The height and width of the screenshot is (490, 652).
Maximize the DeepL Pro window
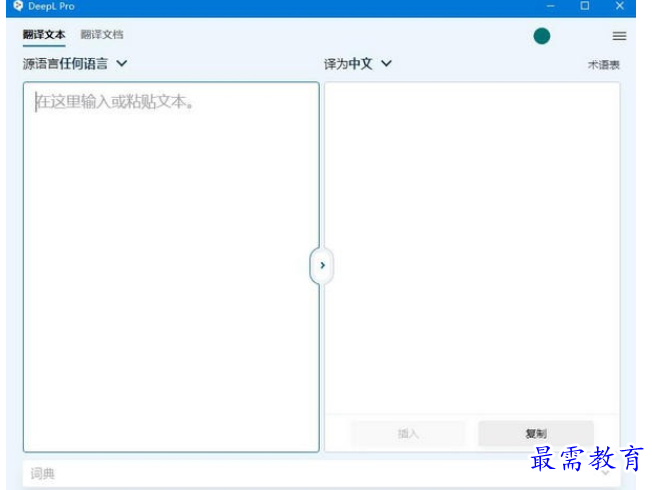pyautogui.click(x=585, y=6)
